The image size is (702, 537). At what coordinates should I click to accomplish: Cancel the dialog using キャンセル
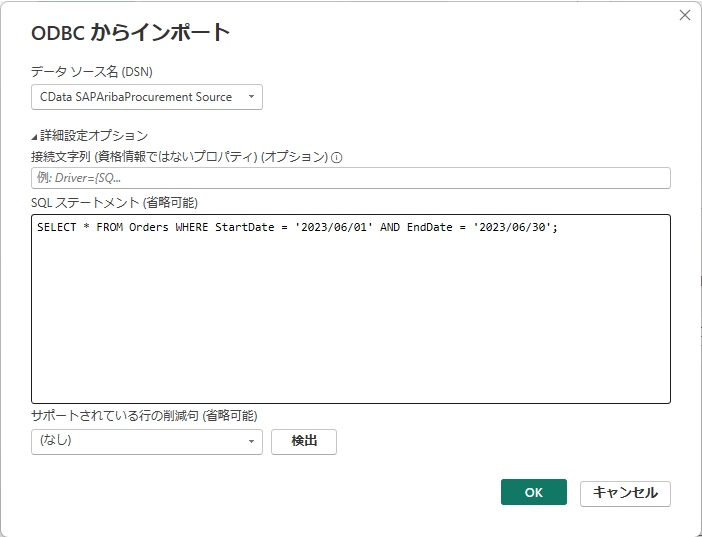[625, 493]
